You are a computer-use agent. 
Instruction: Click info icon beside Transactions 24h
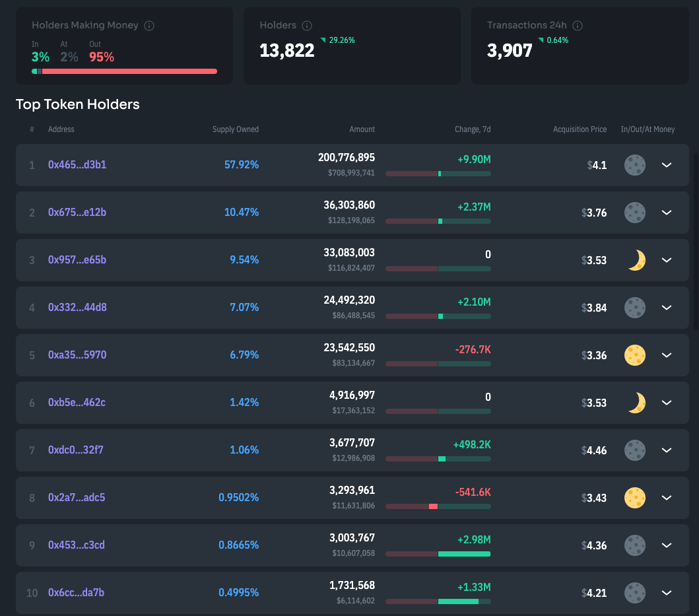click(578, 26)
